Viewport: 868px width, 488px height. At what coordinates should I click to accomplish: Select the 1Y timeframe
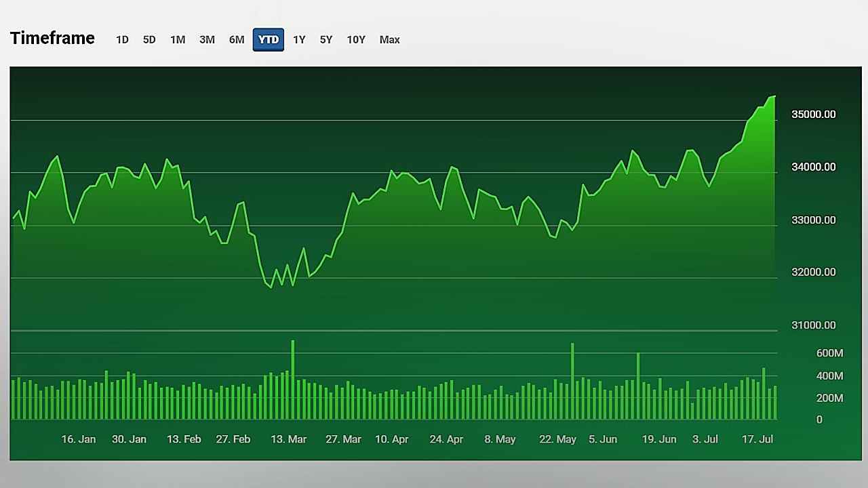299,39
